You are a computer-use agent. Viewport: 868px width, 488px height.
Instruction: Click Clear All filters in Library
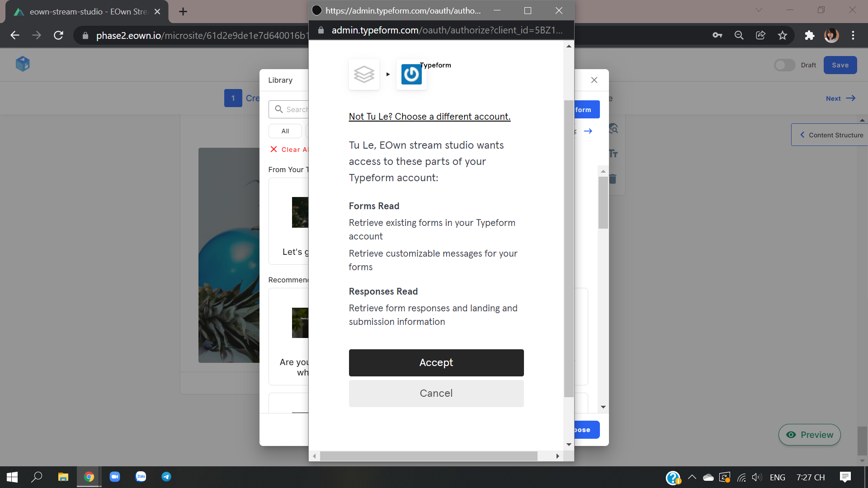coord(289,150)
